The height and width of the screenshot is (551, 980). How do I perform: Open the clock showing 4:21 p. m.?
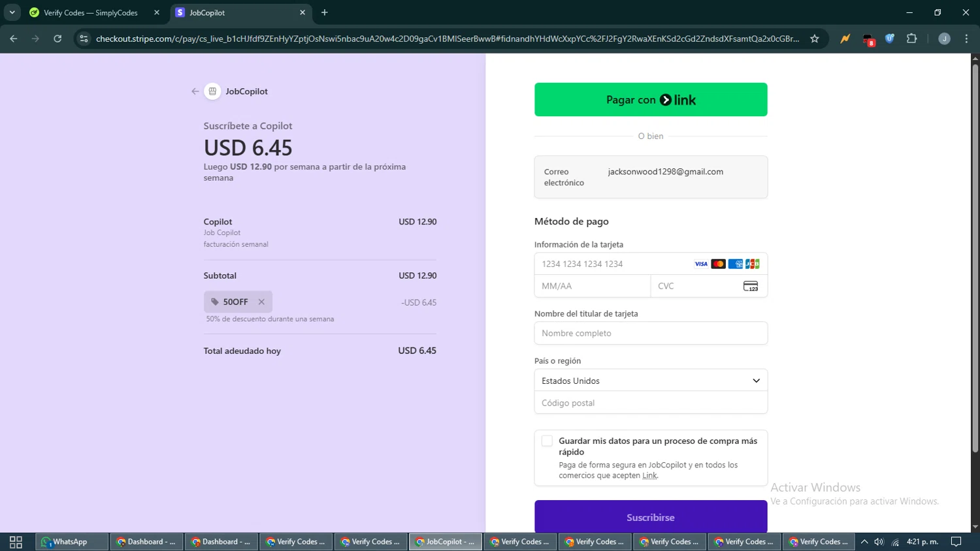pyautogui.click(x=923, y=542)
